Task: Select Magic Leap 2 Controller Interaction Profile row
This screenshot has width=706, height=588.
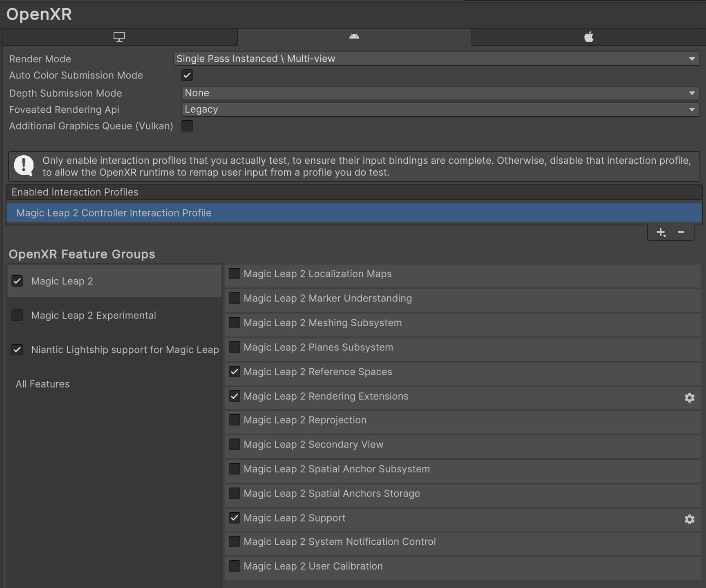Action: click(354, 213)
